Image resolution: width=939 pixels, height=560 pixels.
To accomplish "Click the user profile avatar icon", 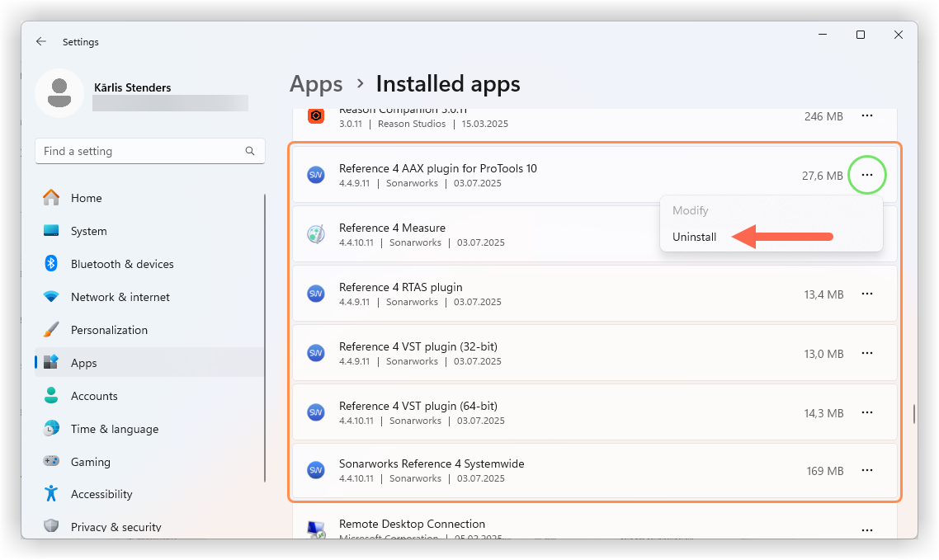I will (x=59, y=92).
